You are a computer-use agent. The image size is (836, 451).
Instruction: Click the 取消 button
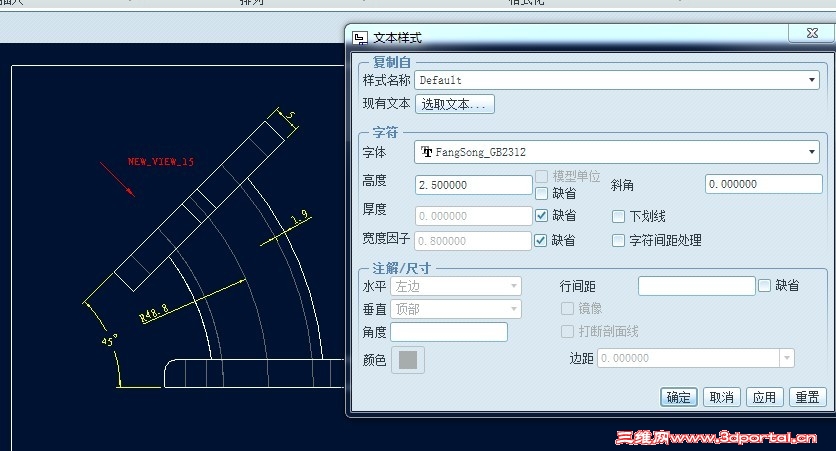point(721,397)
